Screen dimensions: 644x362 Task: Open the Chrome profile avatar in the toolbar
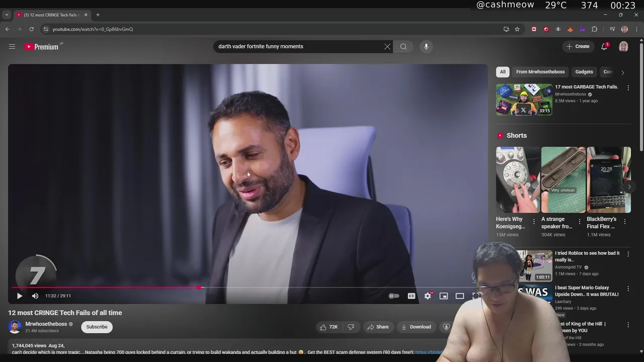(x=624, y=29)
